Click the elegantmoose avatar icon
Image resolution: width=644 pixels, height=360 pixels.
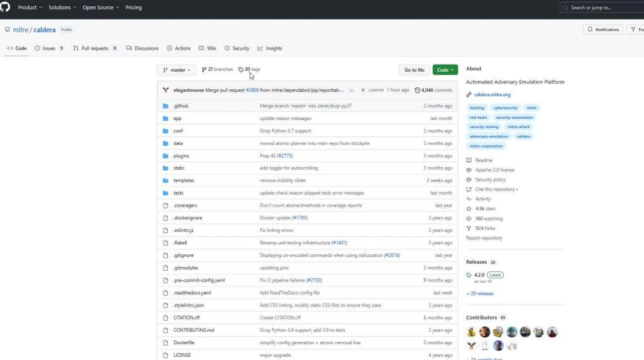tap(165, 90)
